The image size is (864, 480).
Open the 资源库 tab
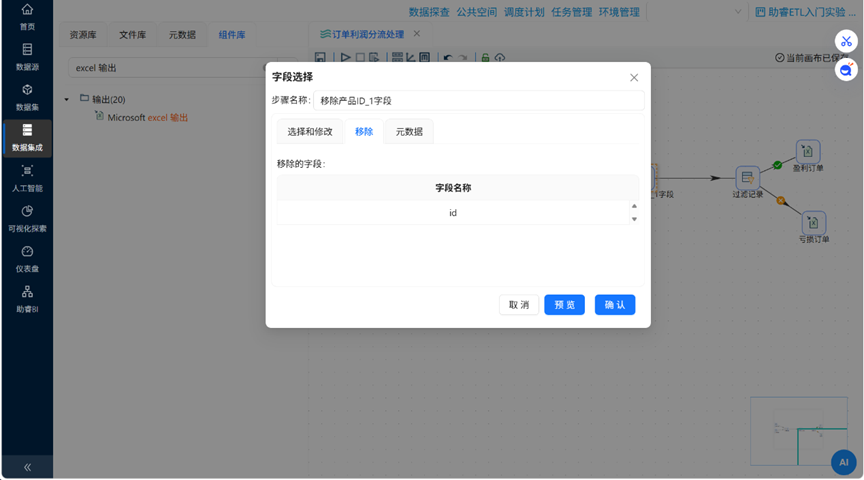click(x=83, y=35)
